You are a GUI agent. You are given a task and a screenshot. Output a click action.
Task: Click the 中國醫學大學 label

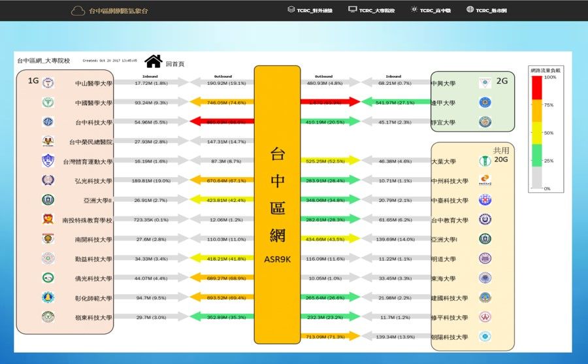[93, 103]
